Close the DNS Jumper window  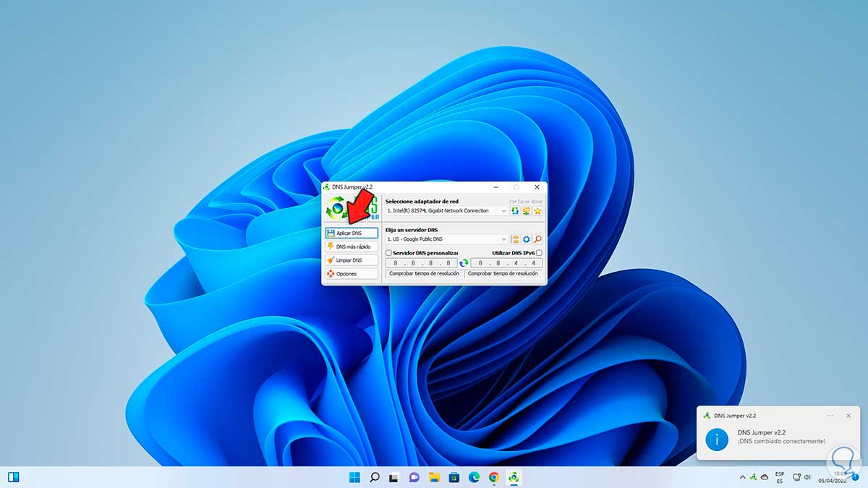coord(537,187)
